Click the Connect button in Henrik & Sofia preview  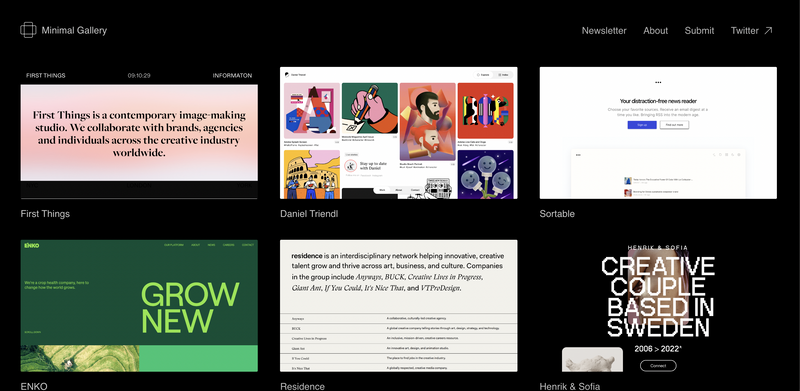(x=658, y=365)
